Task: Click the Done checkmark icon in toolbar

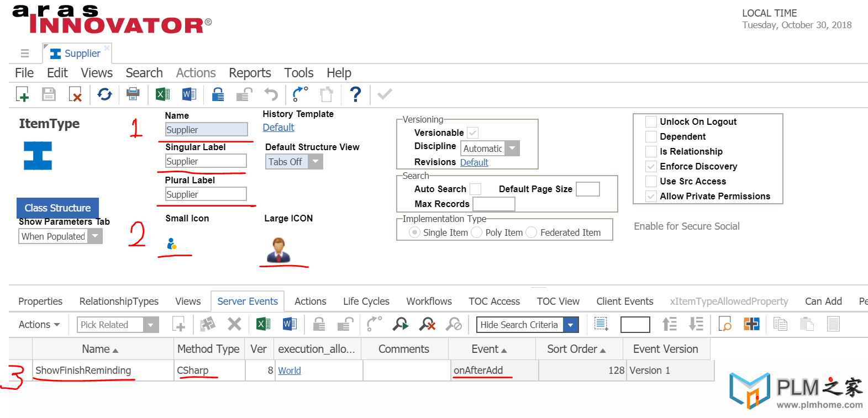Action: pos(385,94)
